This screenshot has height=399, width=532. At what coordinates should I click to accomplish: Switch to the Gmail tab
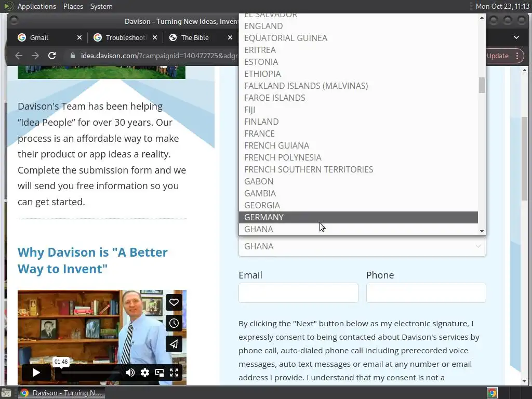[x=49, y=37]
